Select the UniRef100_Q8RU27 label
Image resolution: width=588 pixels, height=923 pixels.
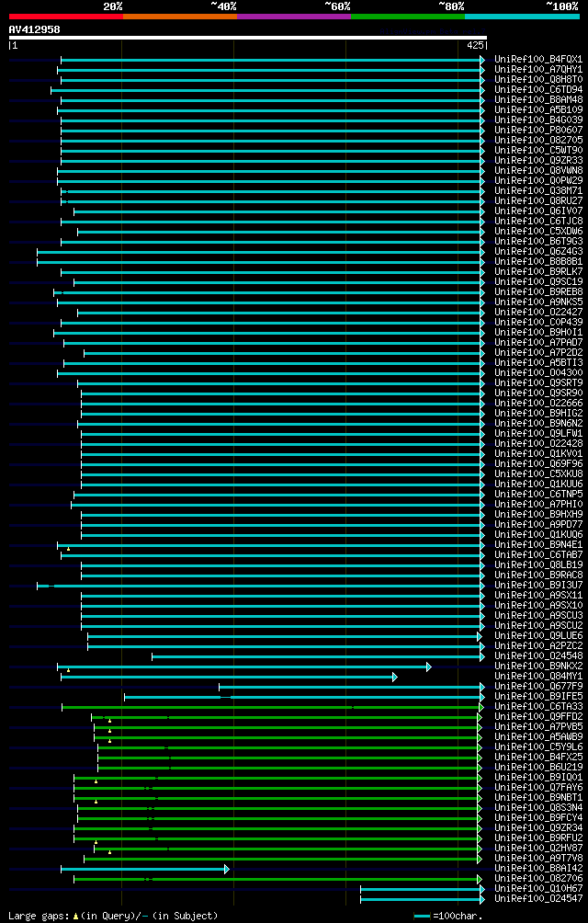click(538, 200)
